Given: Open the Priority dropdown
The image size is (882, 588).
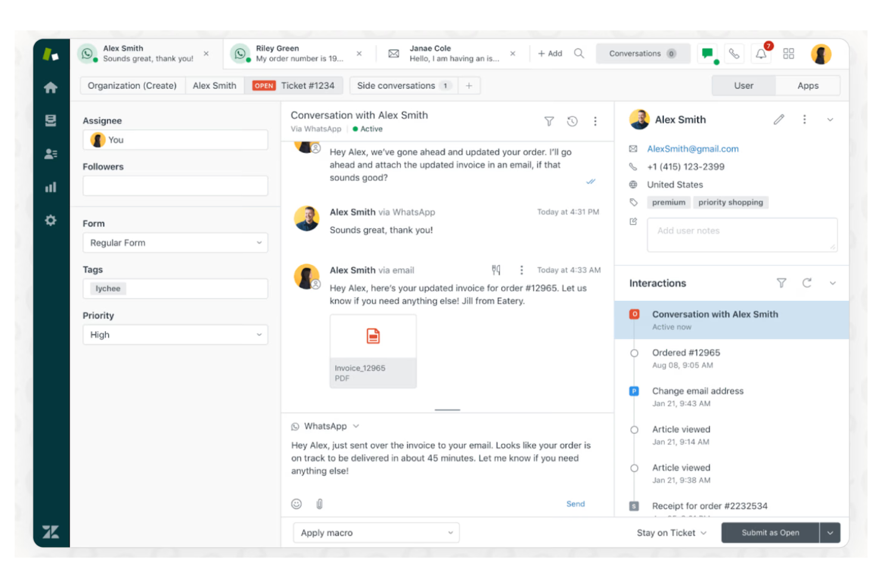Looking at the screenshot, I should pos(175,335).
